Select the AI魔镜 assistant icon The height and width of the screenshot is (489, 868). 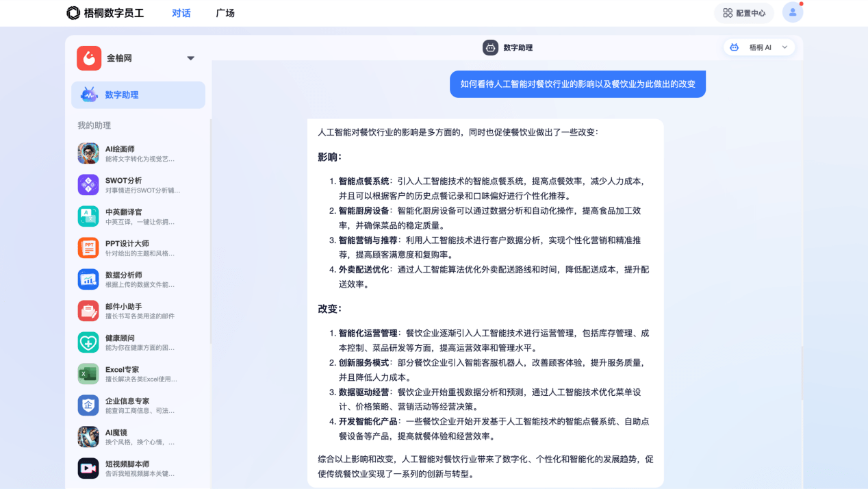tap(88, 436)
